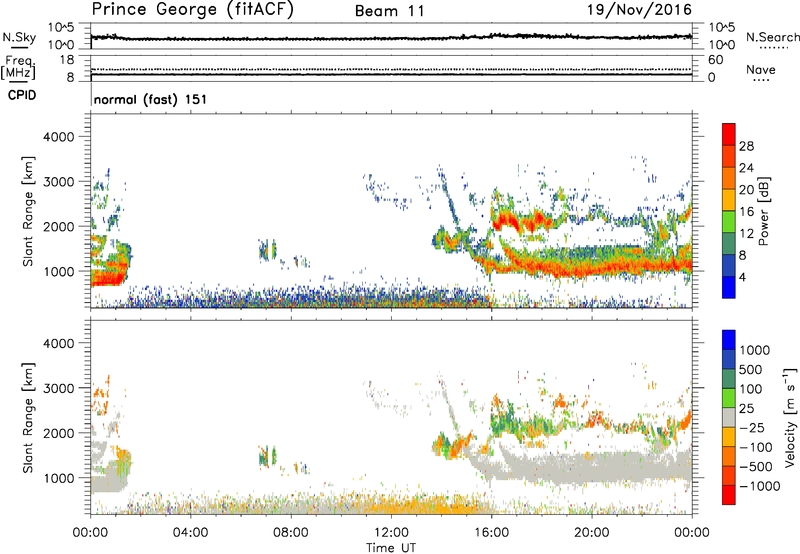Click the 'Freq. [MHz]' axis label
800x554 pixels.
[18, 67]
